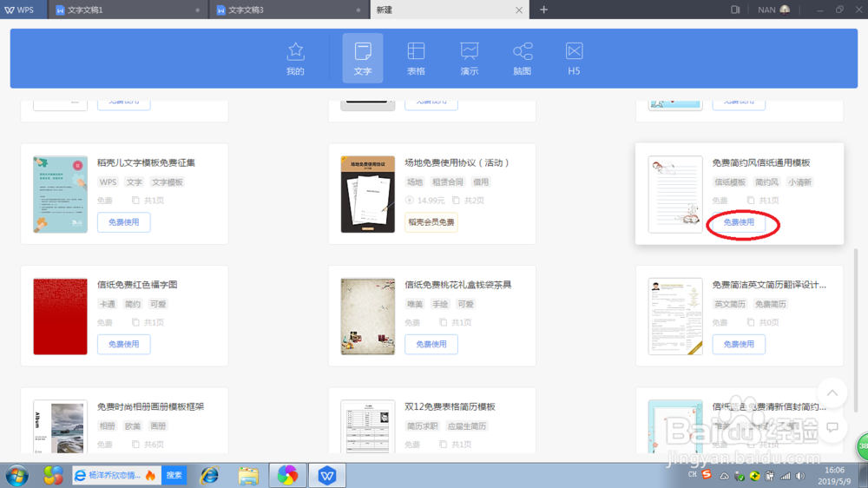Click the 小清新 tag
This screenshot has width=868, height=488.
pyautogui.click(x=800, y=182)
